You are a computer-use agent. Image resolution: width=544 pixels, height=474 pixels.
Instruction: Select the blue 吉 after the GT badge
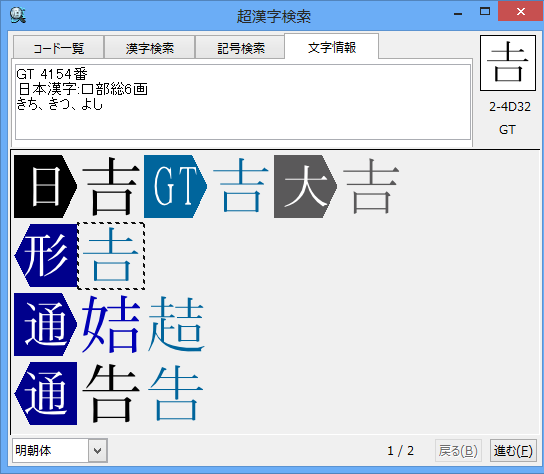point(241,186)
